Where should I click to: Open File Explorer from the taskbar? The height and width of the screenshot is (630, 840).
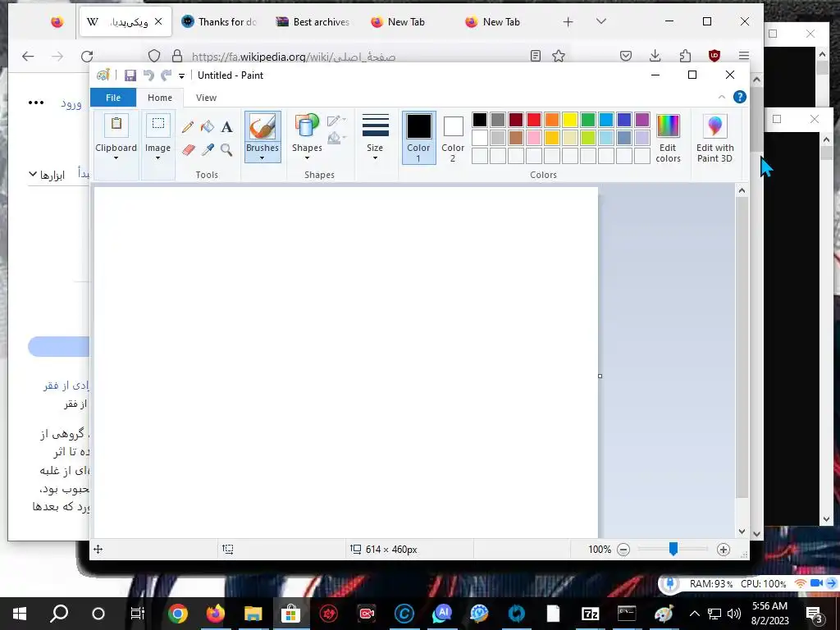253,614
